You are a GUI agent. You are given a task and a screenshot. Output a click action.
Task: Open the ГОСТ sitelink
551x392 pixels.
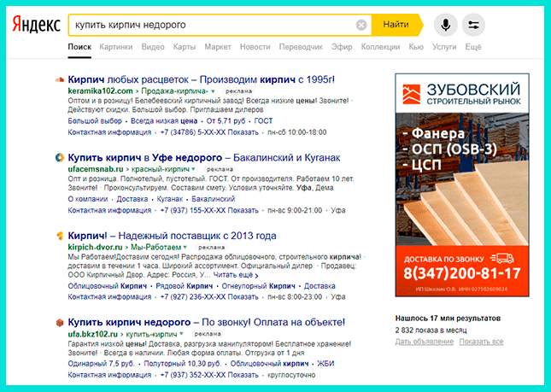[263, 121]
